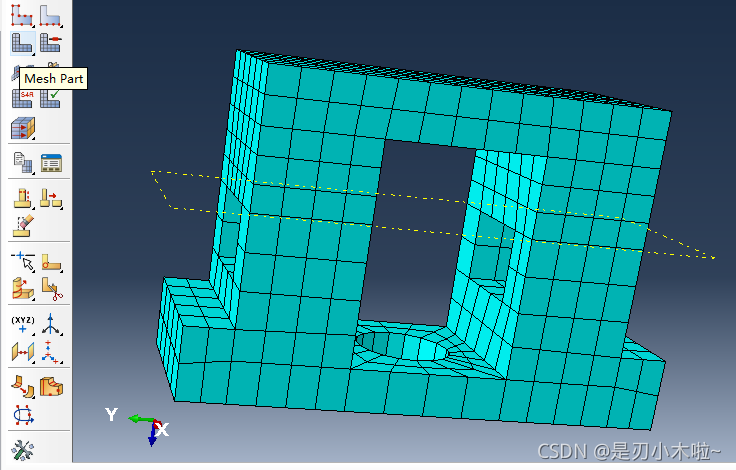Click the Partition Edge cursor tool
Screen dimensions: 736x470
point(22,261)
